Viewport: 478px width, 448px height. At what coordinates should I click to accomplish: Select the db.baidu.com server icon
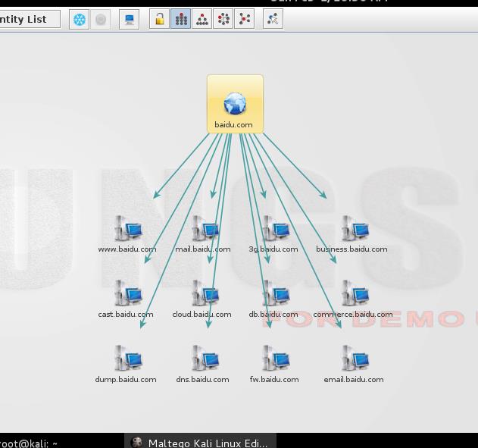[x=276, y=293]
